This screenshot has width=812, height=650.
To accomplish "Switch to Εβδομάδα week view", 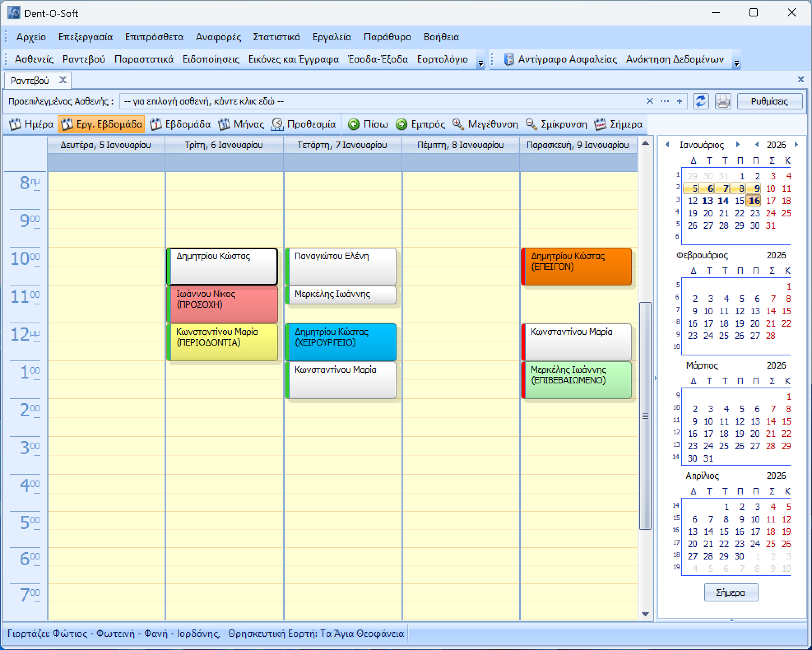I will coord(180,124).
